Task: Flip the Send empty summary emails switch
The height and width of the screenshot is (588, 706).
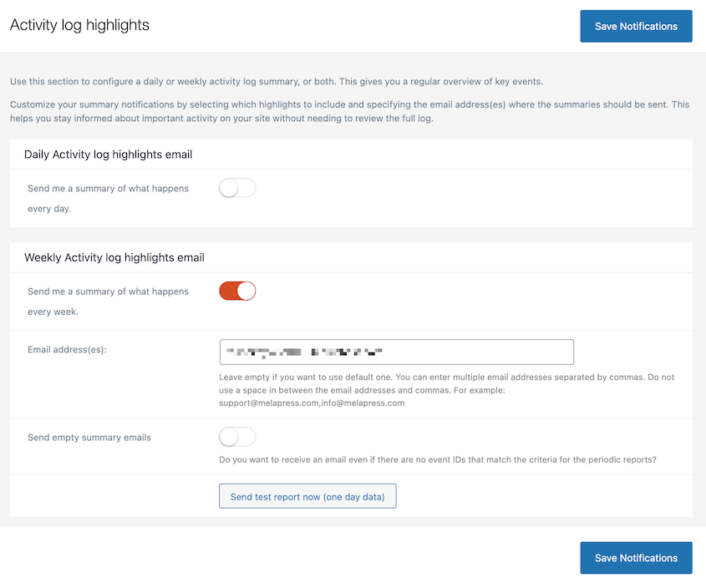Action: (236, 436)
